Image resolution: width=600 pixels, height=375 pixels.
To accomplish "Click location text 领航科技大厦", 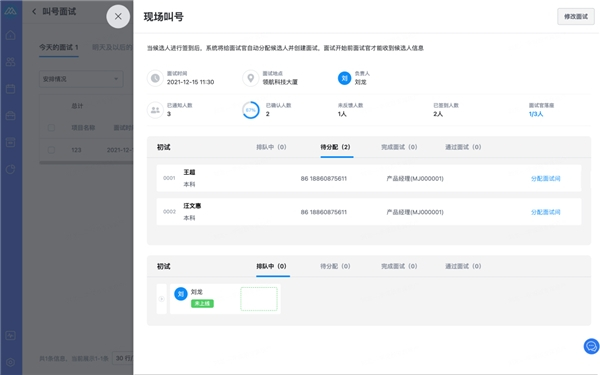I will coord(280,82).
